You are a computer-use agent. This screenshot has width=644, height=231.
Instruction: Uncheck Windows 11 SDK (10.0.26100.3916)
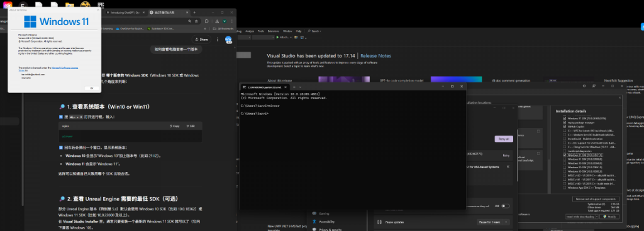(564, 118)
